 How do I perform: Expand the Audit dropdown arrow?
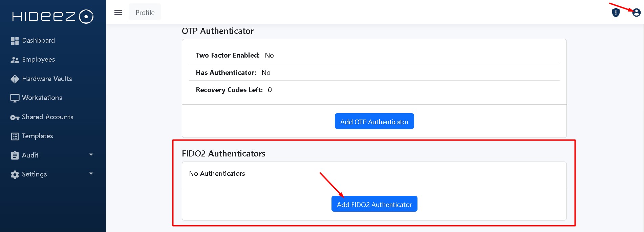pyautogui.click(x=91, y=155)
